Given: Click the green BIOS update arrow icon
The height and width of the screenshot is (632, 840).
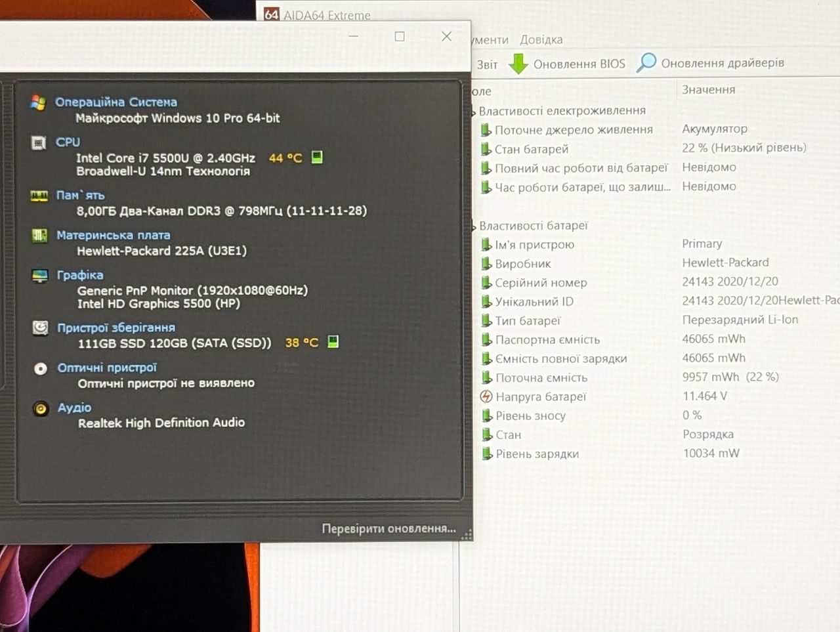Looking at the screenshot, I should (x=518, y=64).
